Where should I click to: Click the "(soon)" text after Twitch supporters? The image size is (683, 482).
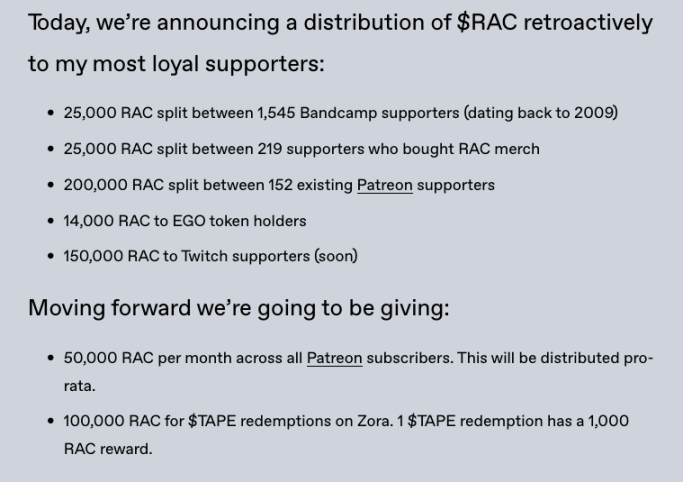coord(336,256)
